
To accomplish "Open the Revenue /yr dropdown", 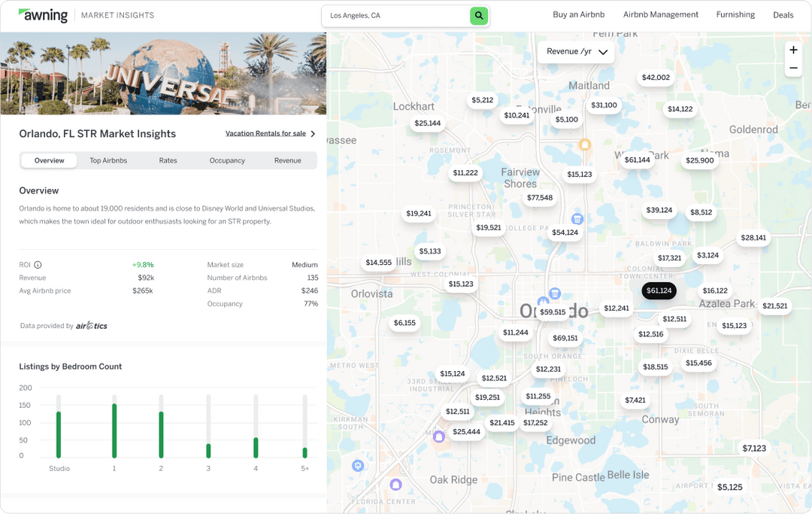I will coord(576,52).
